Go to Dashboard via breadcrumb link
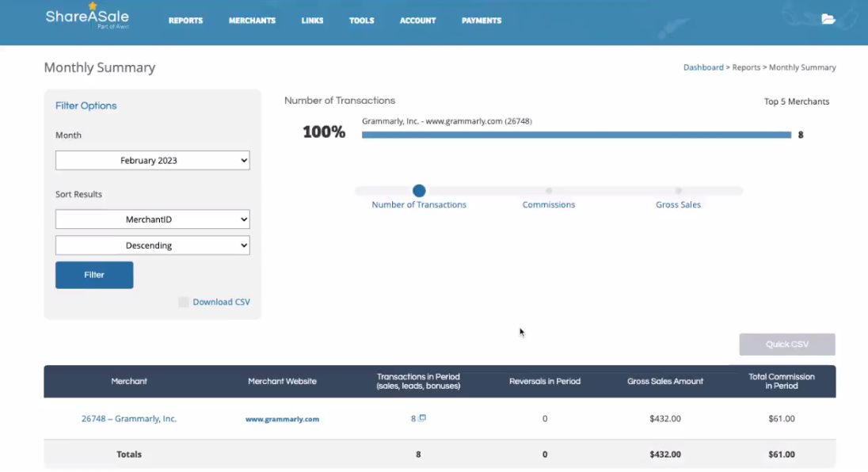Screen dimensions: 868x472 coord(703,67)
